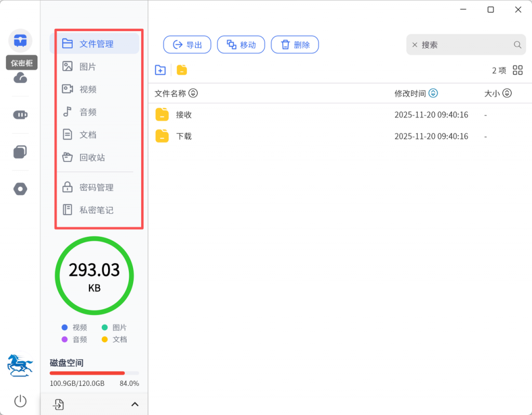Viewport: 532px width, 415px height.
Task: Open 回收站 in the sidebar
Action: [92, 158]
